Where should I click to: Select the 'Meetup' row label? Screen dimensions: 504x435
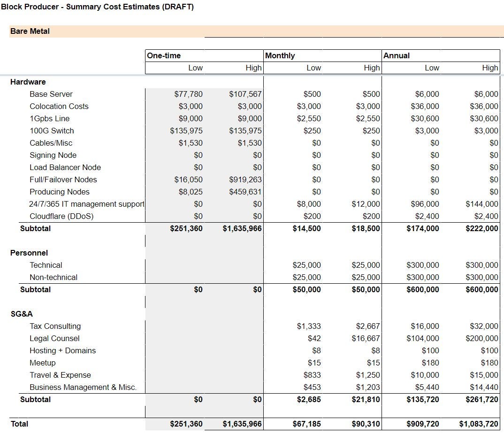pyautogui.click(x=42, y=363)
